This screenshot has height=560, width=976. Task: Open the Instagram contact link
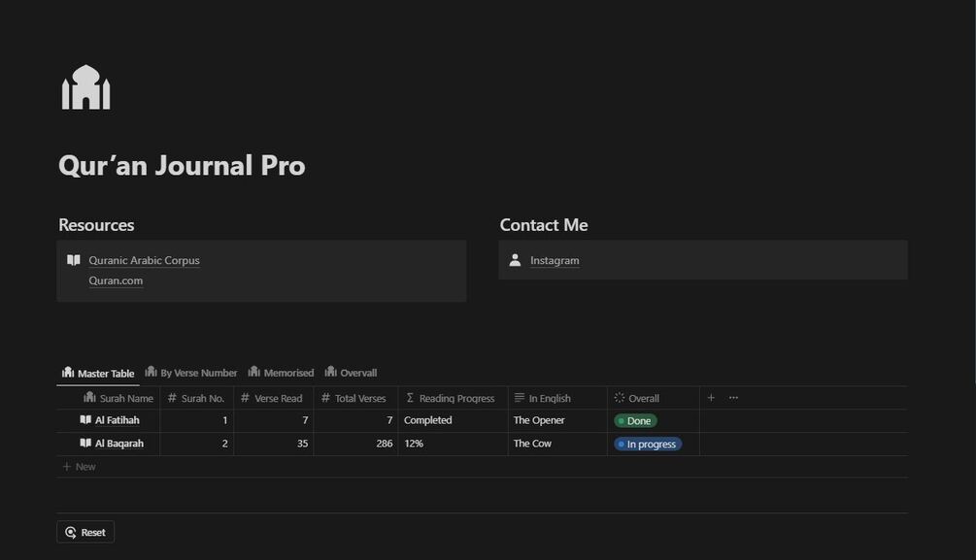click(555, 260)
